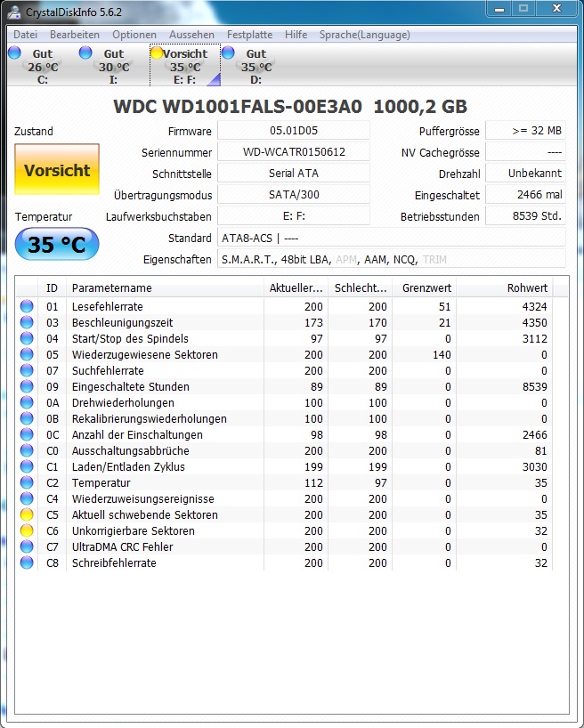This screenshot has width=584, height=728.
Task: Click the Standard field ATA8-ACS
Action: click(x=392, y=238)
